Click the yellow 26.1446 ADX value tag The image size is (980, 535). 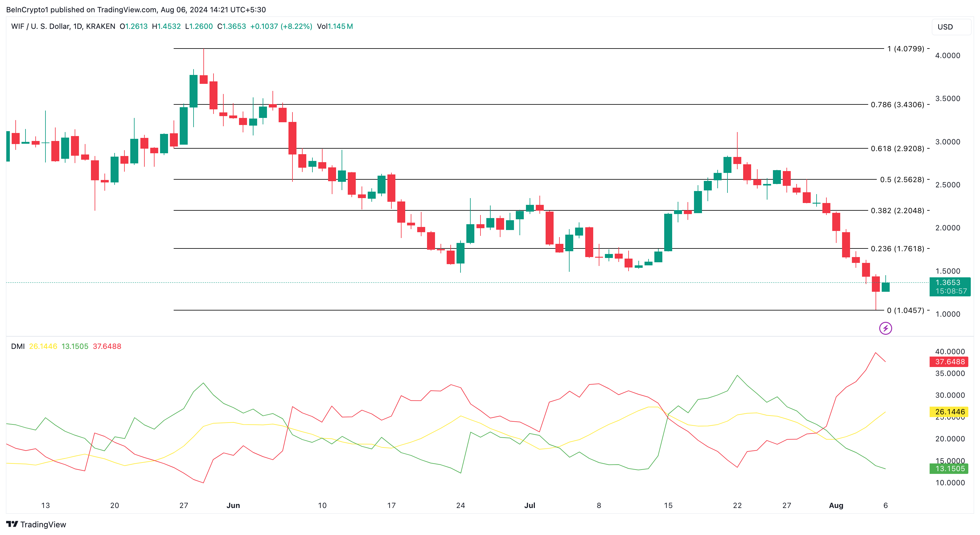pos(949,412)
